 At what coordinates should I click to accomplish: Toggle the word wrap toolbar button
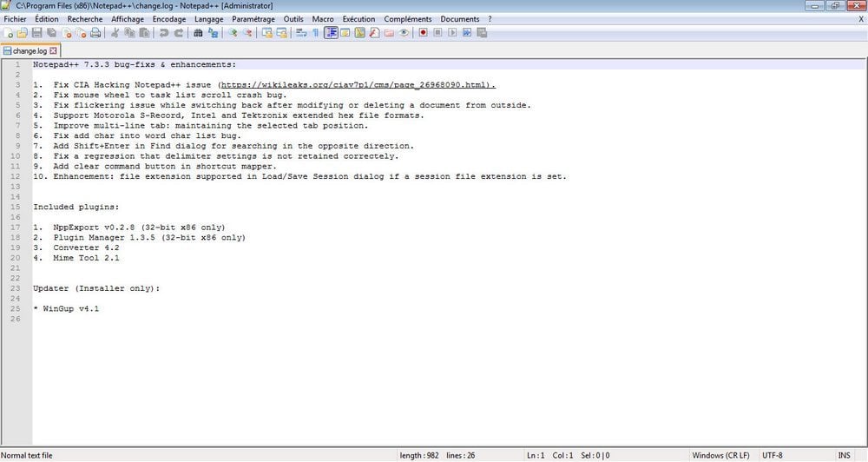(300, 33)
